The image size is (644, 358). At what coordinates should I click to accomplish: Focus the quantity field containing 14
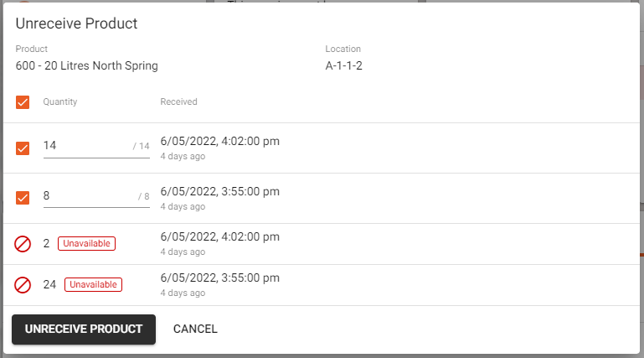click(84, 146)
